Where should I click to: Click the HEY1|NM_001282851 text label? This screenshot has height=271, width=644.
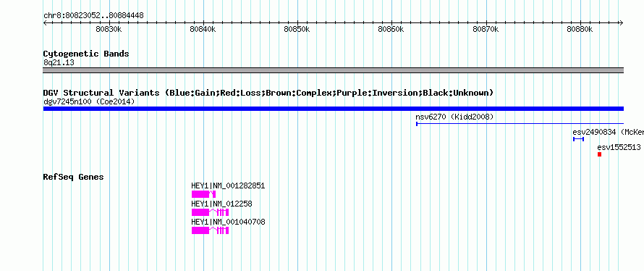click(x=228, y=186)
